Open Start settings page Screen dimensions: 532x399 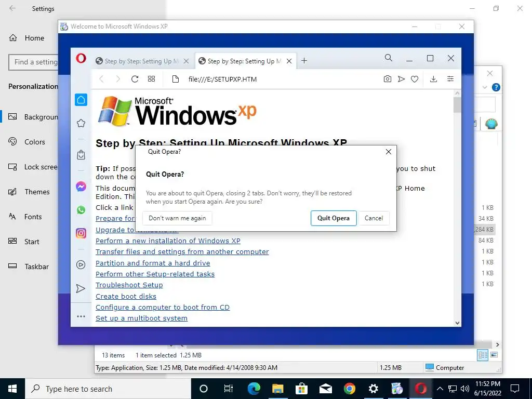(24, 242)
